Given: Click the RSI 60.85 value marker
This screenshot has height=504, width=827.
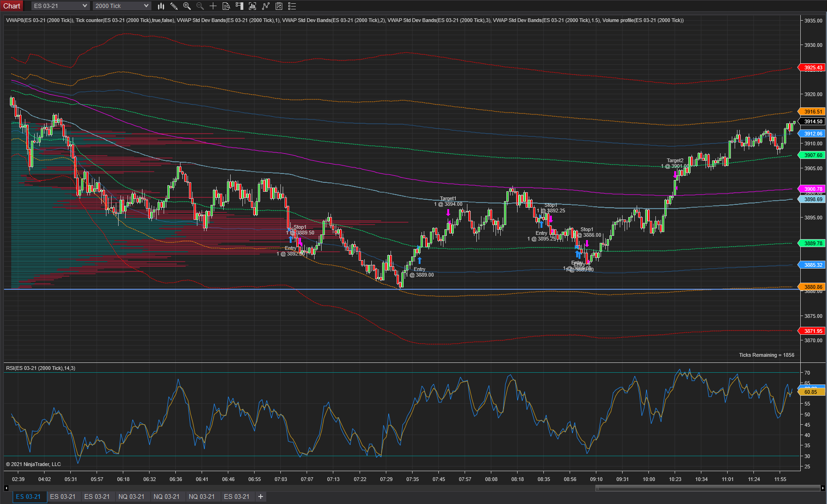Looking at the screenshot, I should click(x=812, y=392).
